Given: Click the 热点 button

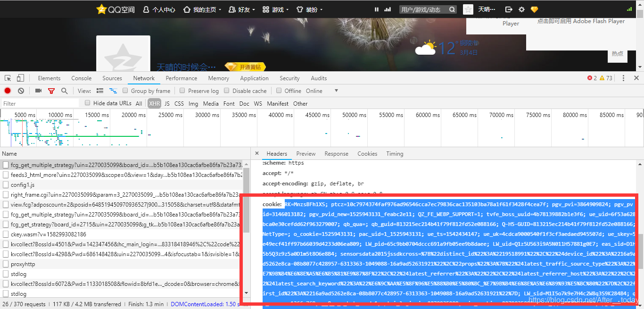Looking at the screenshot, I should (x=618, y=53).
